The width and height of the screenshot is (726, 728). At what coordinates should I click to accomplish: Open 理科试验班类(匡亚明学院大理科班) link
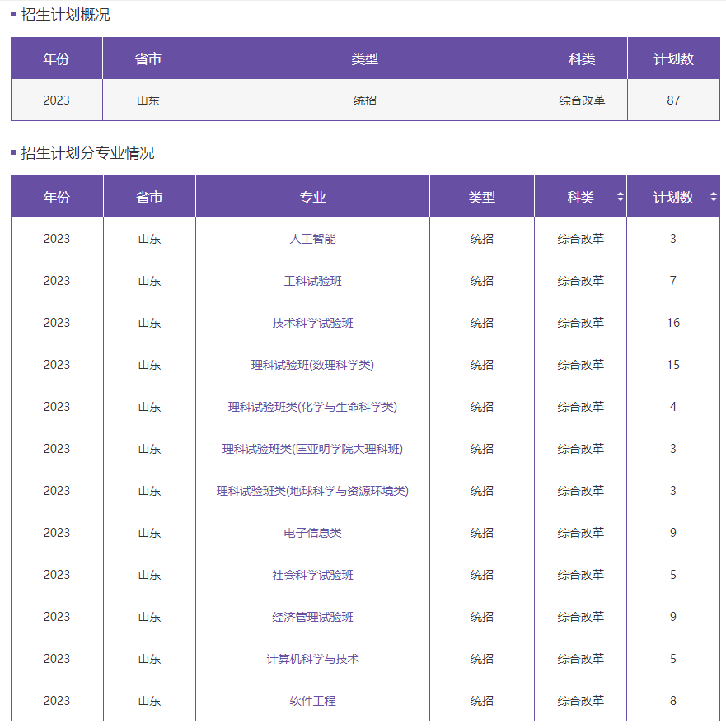[312, 449]
